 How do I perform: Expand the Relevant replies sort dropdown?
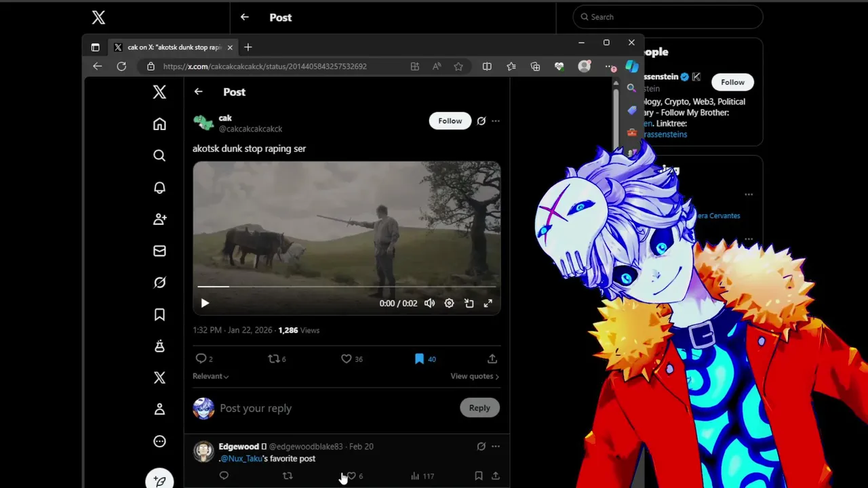click(210, 376)
